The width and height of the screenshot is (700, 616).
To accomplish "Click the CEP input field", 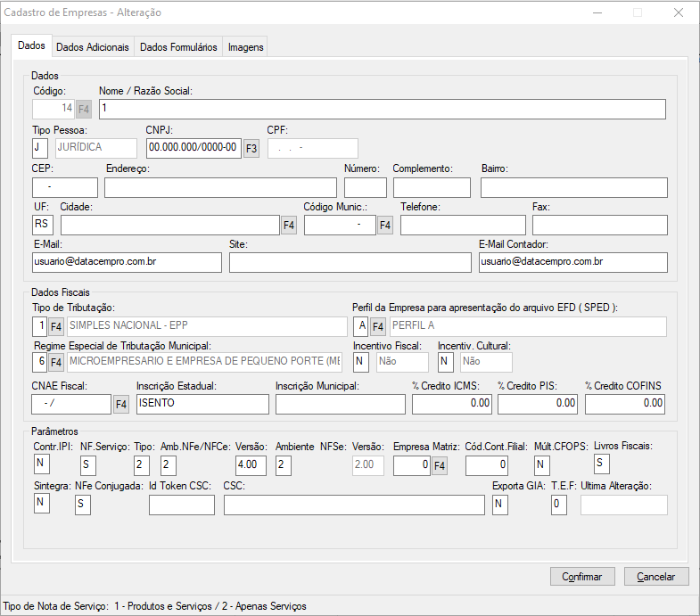I will (65, 187).
